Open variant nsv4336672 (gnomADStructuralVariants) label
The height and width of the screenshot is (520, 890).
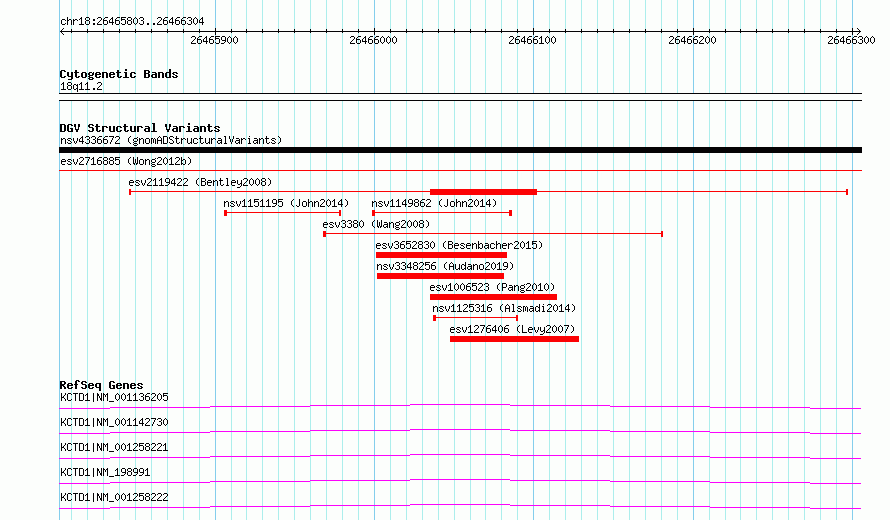coord(171,140)
